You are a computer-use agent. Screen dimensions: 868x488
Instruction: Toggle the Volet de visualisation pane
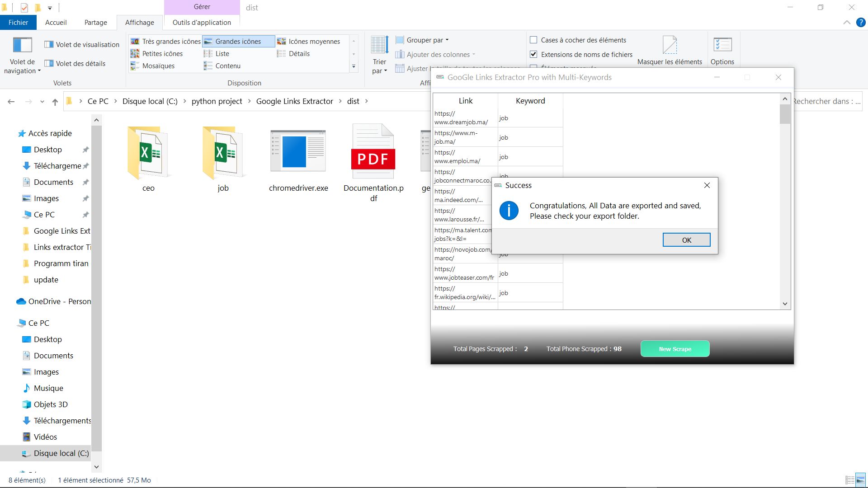pos(82,44)
